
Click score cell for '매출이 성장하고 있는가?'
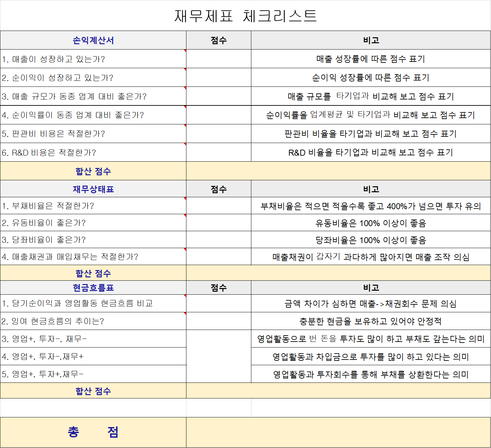[x=219, y=59]
